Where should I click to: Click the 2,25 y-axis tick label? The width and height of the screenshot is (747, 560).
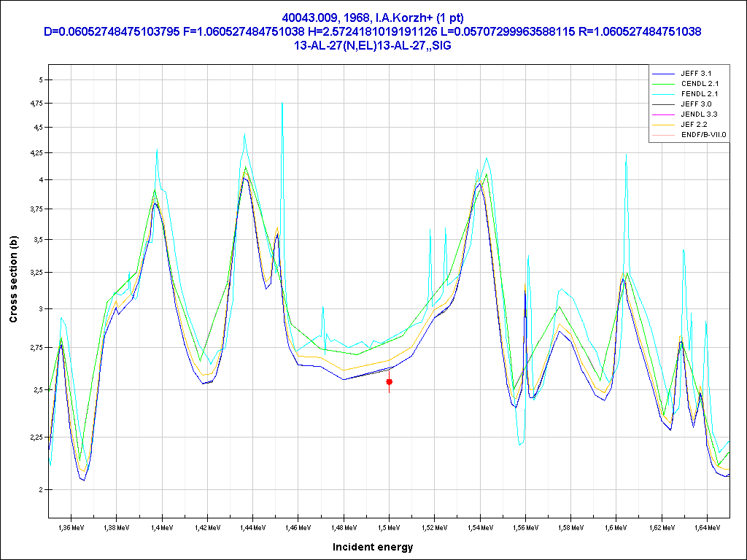34,437
